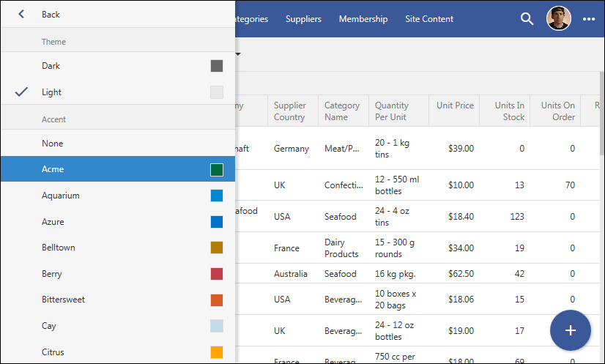Click the 12 - 550 ml bottles cell
605x364 pixels.
click(397, 185)
